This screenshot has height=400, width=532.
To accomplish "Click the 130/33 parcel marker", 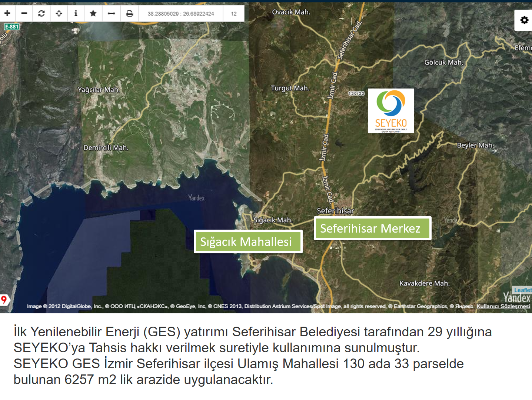I will point(356,93).
